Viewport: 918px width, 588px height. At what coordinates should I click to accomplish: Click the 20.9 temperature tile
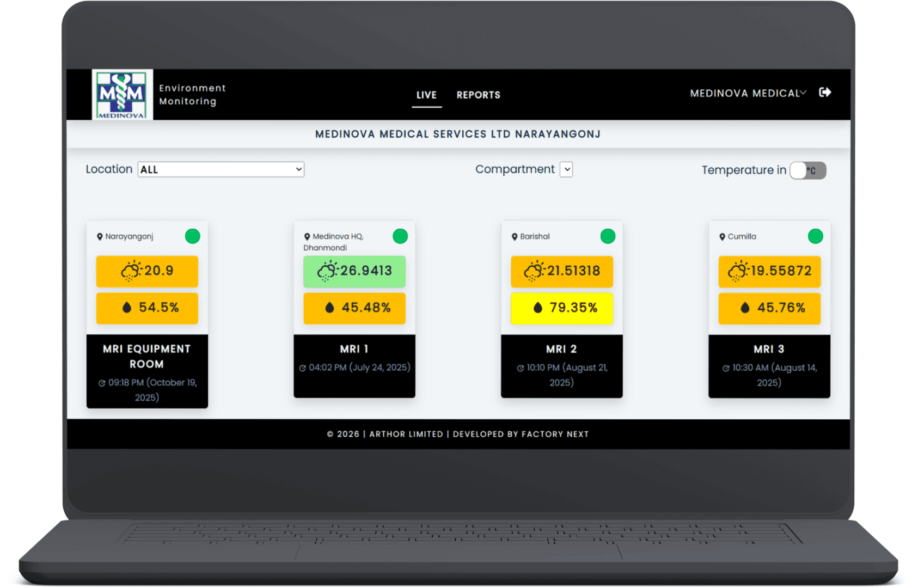coord(147,271)
